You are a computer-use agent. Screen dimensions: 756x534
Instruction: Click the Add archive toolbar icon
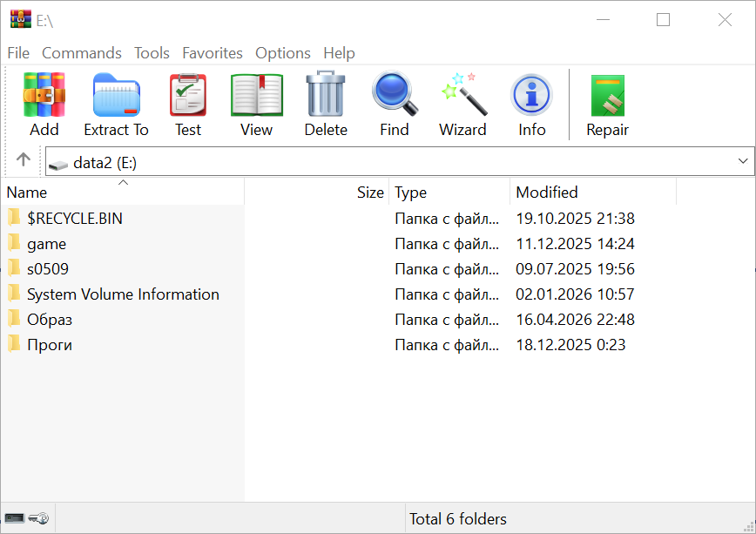click(x=44, y=95)
